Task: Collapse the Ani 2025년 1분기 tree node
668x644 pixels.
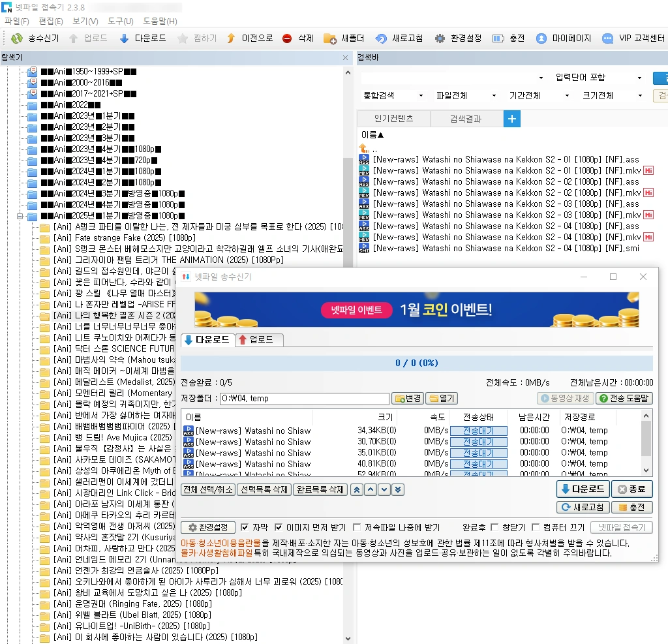Action: [20, 216]
